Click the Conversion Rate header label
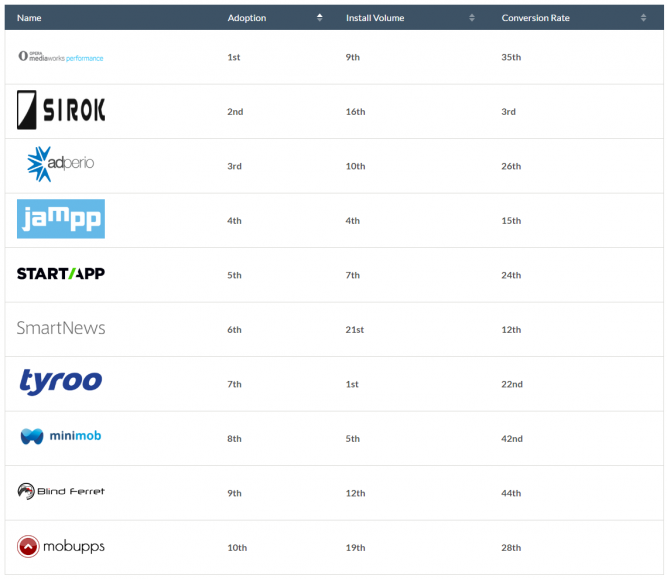 click(x=535, y=17)
